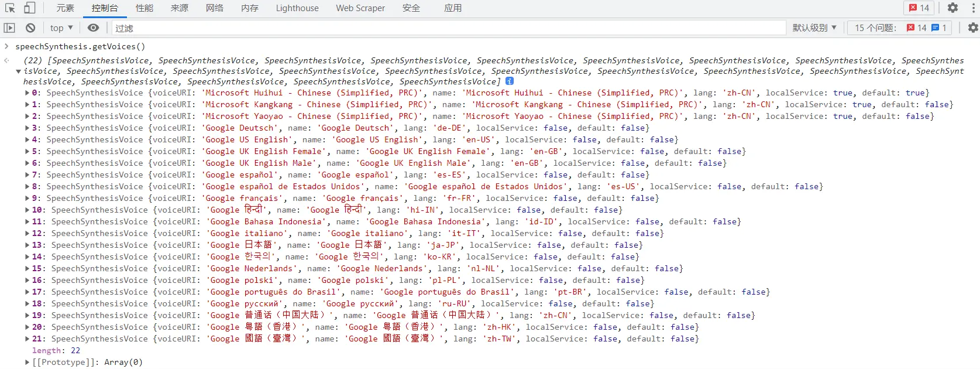Click the length: 22 property line
The height and width of the screenshot is (369, 980).
click(x=56, y=350)
